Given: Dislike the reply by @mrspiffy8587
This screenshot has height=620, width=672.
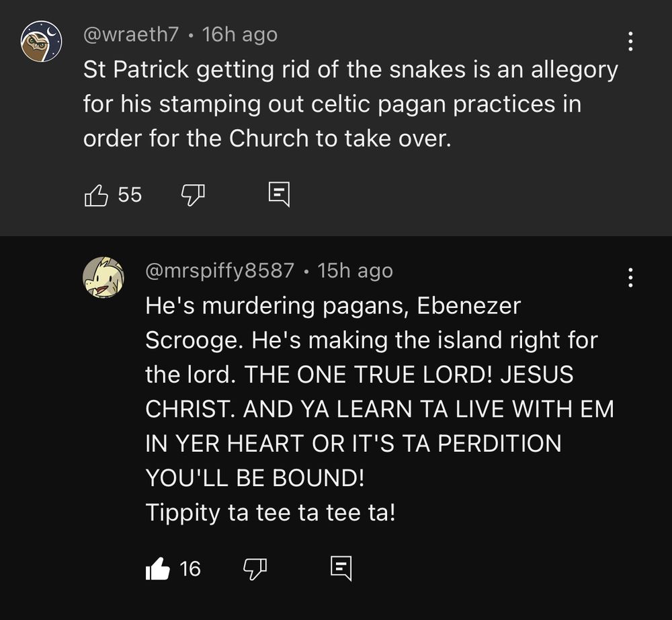Looking at the screenshot, I should [x=255, y=569].
